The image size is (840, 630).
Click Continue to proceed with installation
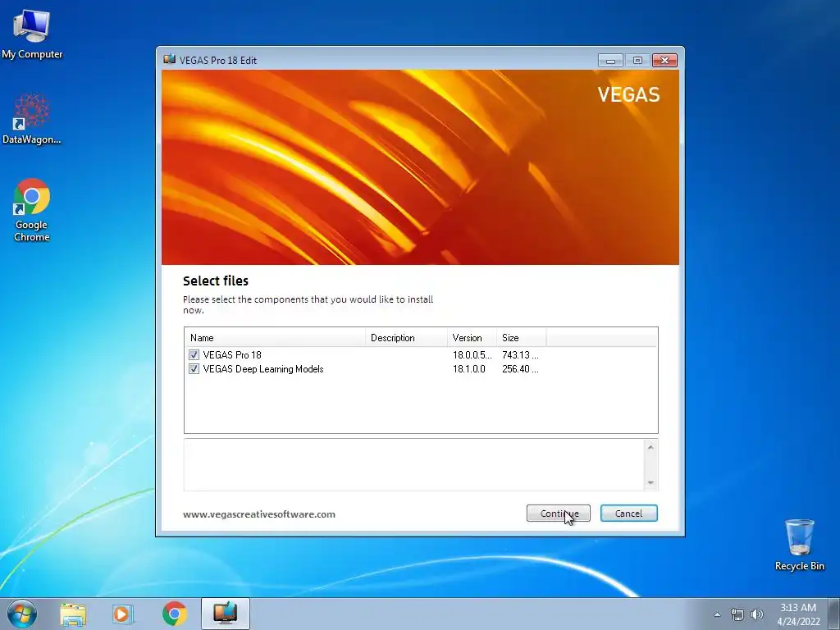tap(558, 514)
